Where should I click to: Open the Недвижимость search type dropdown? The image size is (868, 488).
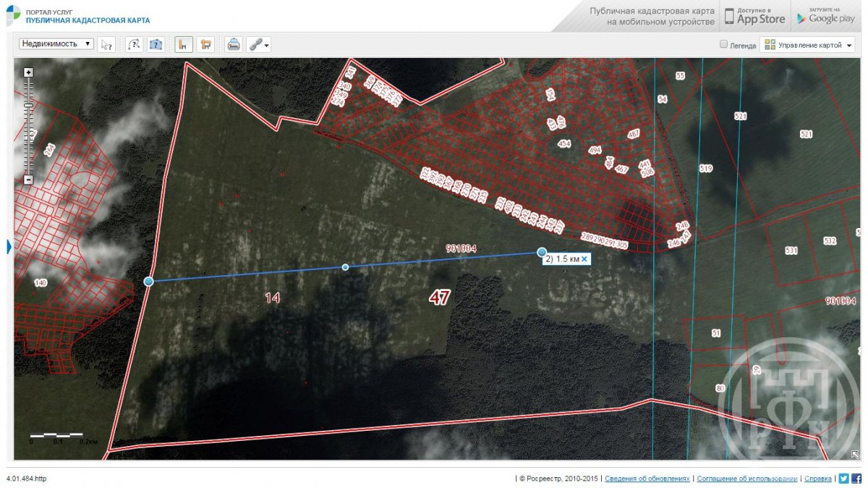pos(56,43)
